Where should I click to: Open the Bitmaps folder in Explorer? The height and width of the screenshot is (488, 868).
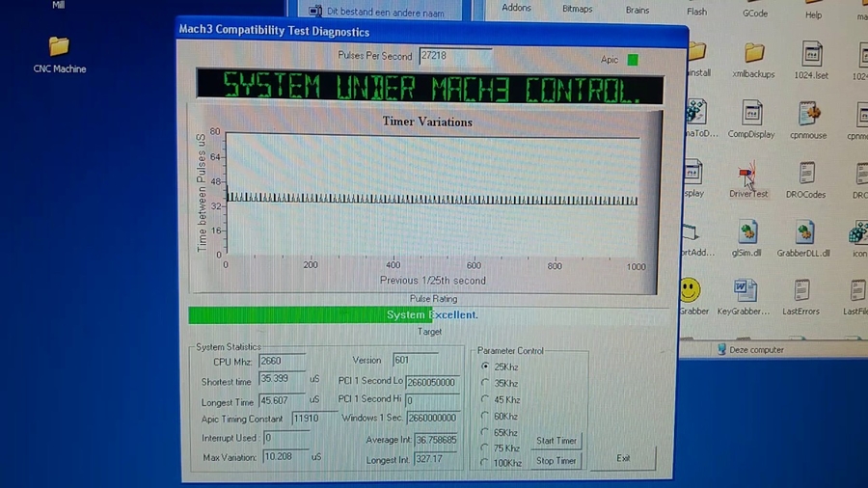click(x=577, y=9)
